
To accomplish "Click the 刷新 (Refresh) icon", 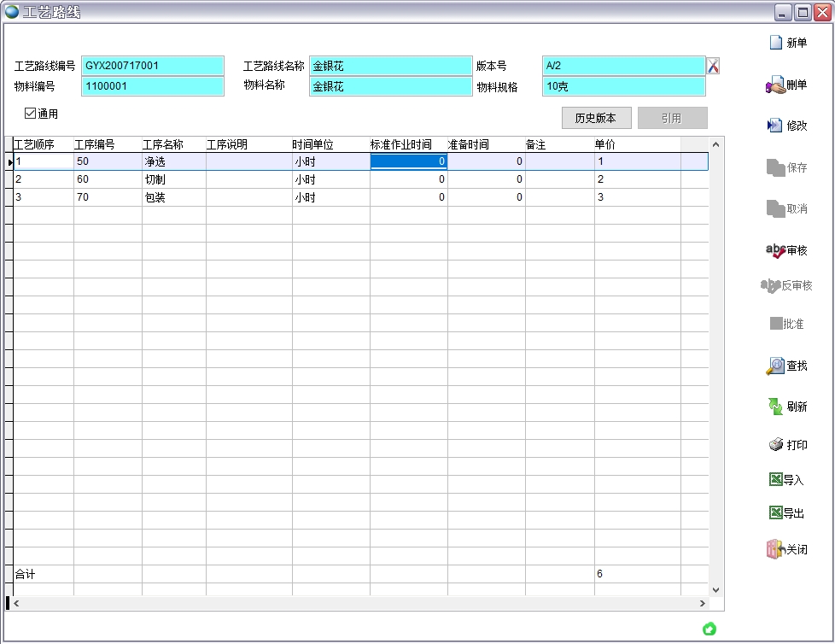I will click(775, 407).
